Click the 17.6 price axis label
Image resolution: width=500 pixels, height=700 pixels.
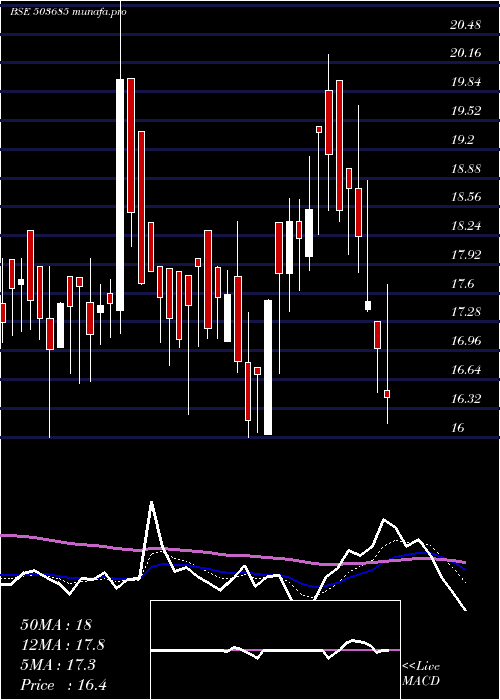coord(462,284)
